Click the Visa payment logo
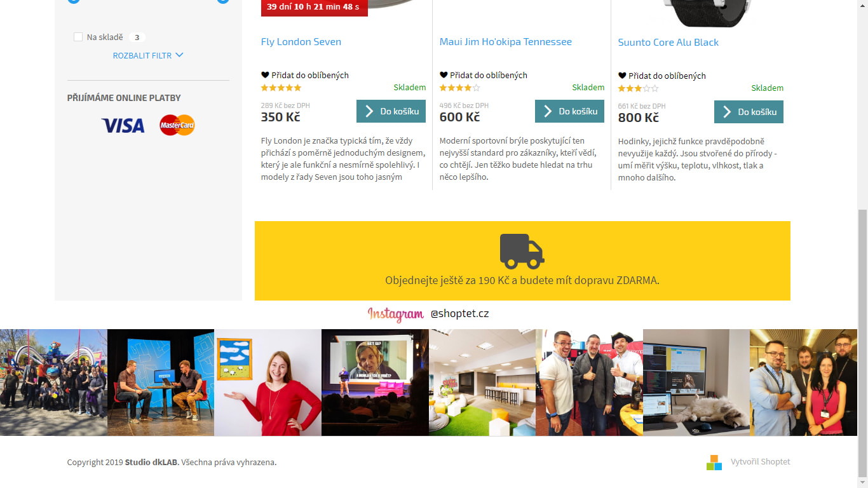Screen dimensions: 868x488 (x=123, y=126)
